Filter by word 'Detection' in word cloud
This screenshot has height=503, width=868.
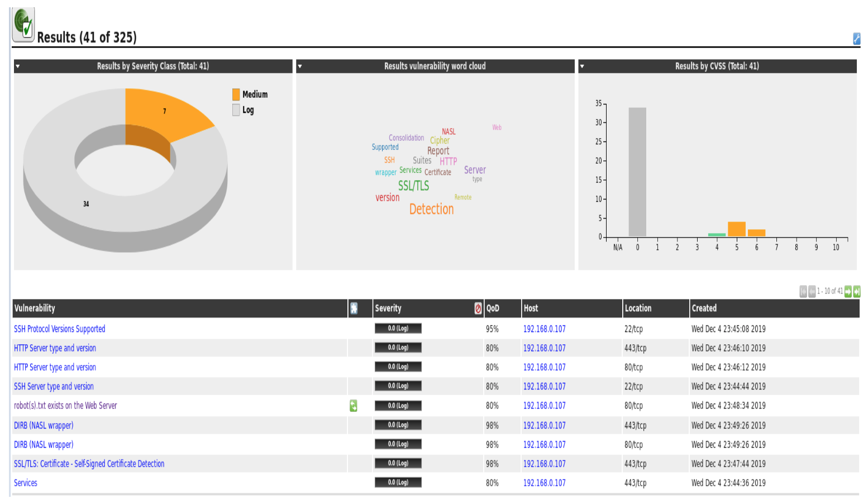(432, 209)
